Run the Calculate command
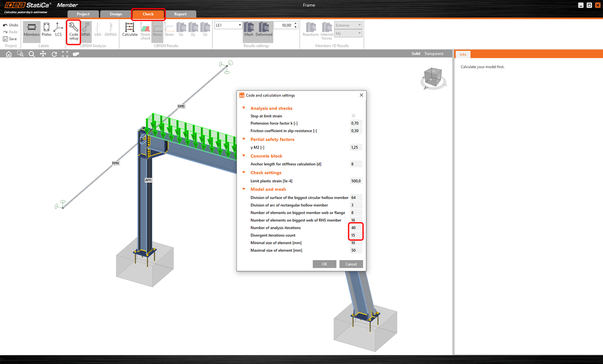Image resolution: width=603 pixels, height=364 pixels. [130, 30]
